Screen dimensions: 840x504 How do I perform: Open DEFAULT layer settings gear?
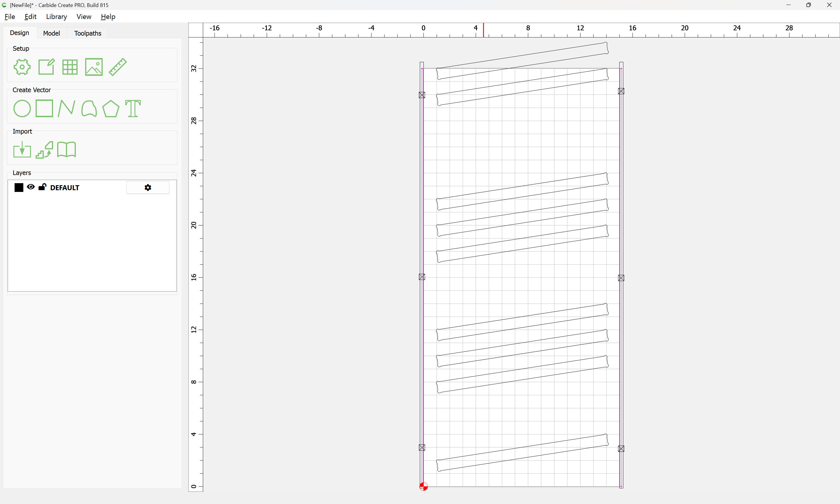[148, 188]
